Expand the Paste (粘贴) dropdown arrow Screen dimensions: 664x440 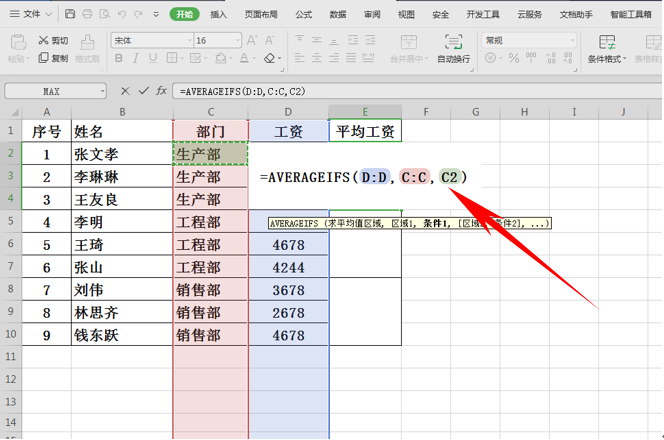click(28, 58)
